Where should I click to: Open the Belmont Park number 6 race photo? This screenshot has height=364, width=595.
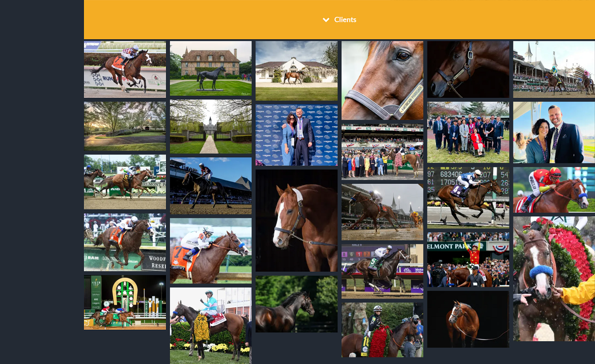(125, 182)
